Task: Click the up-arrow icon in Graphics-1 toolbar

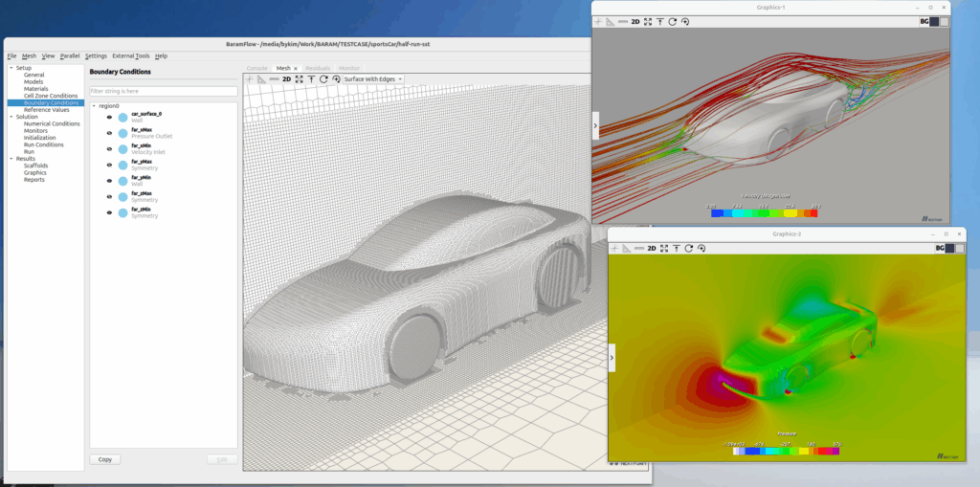Action: (x=660, y=21)
